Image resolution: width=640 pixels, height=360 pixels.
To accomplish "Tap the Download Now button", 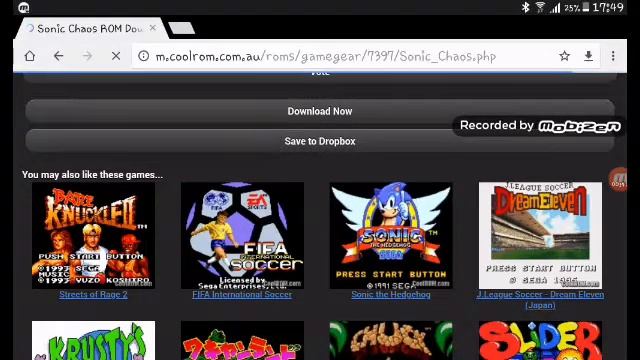I will click(320, 111).
